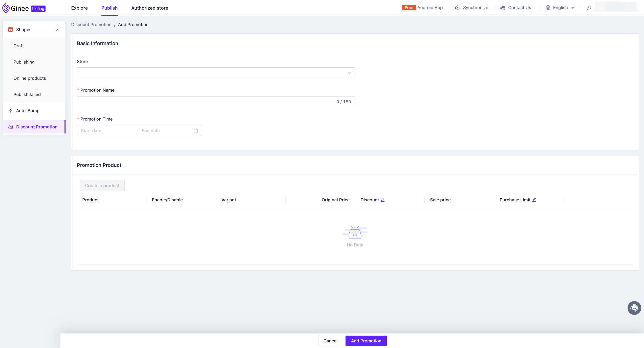Click the Synchronize cloud icon

coord(458,8)
